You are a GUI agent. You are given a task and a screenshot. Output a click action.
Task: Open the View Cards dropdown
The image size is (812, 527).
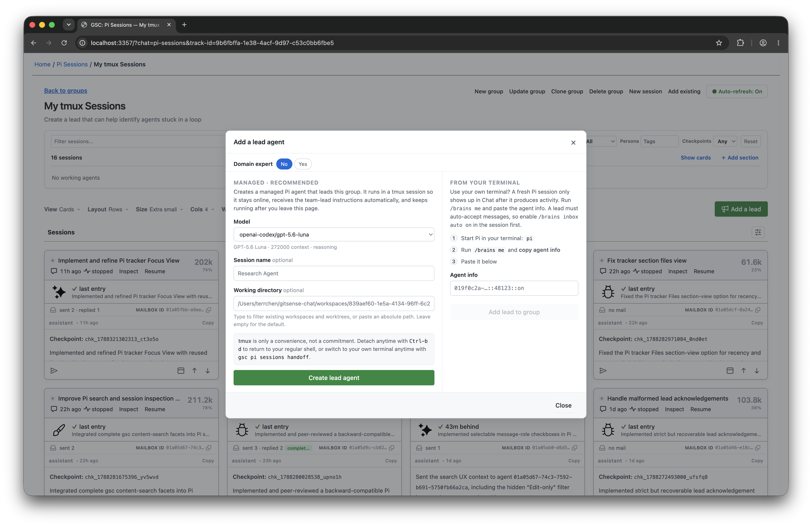coord(62,209)
